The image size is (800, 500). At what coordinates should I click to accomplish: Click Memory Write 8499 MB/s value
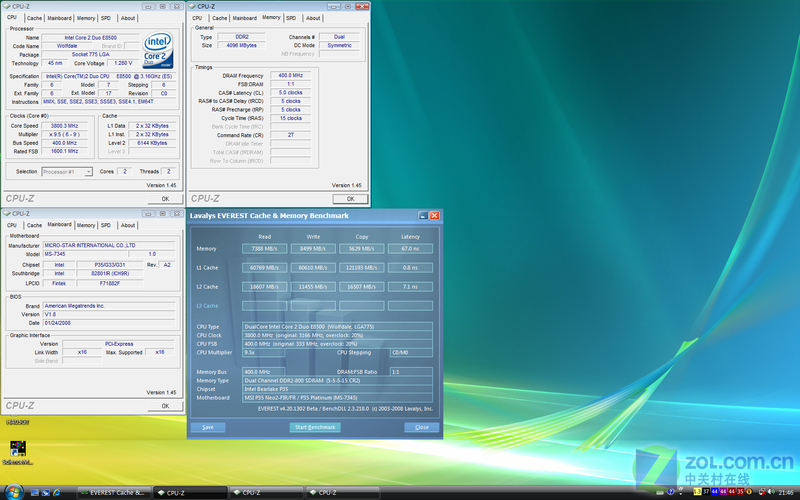[x=313, y=249]
